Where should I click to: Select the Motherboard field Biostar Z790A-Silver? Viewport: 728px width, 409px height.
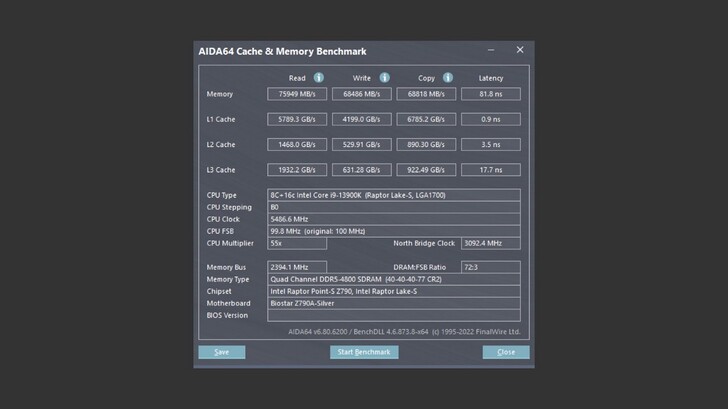[394, 303]
